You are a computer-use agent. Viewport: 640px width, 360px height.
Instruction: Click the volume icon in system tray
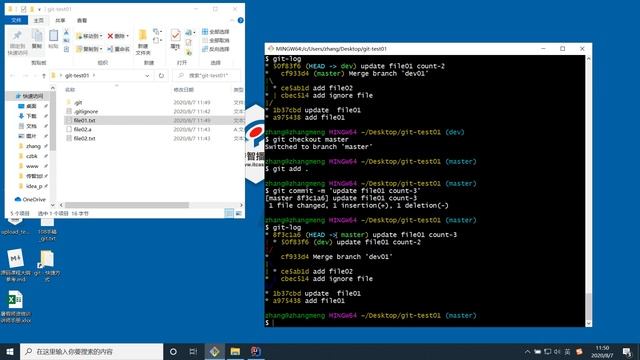click(557, 351)
